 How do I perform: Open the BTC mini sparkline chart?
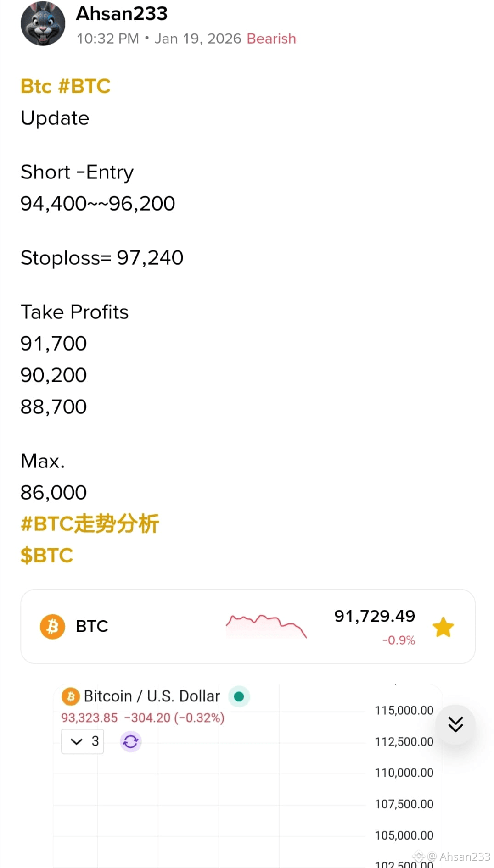pos(266,627)
